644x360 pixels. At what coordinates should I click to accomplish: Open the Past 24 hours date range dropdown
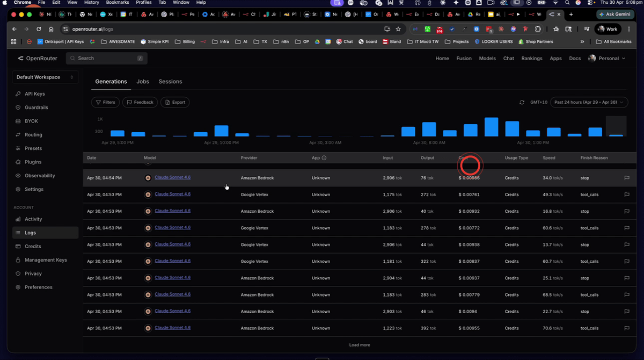[x=589, y=102]
